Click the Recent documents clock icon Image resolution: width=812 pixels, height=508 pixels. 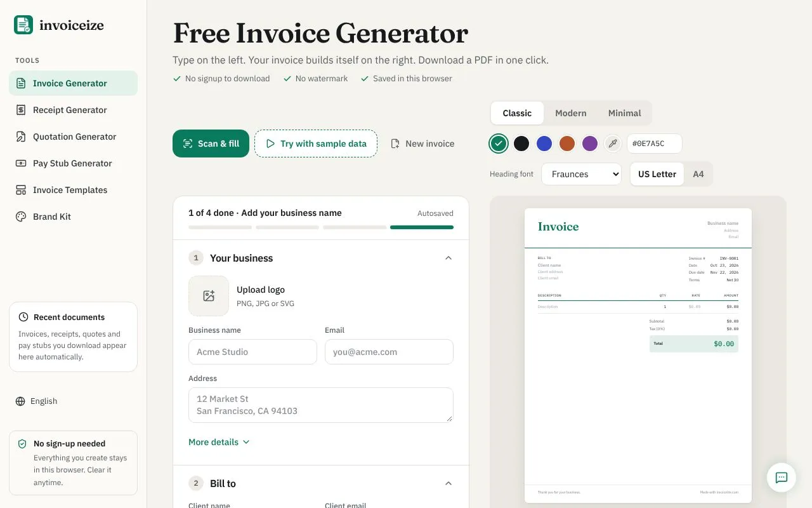23,317
